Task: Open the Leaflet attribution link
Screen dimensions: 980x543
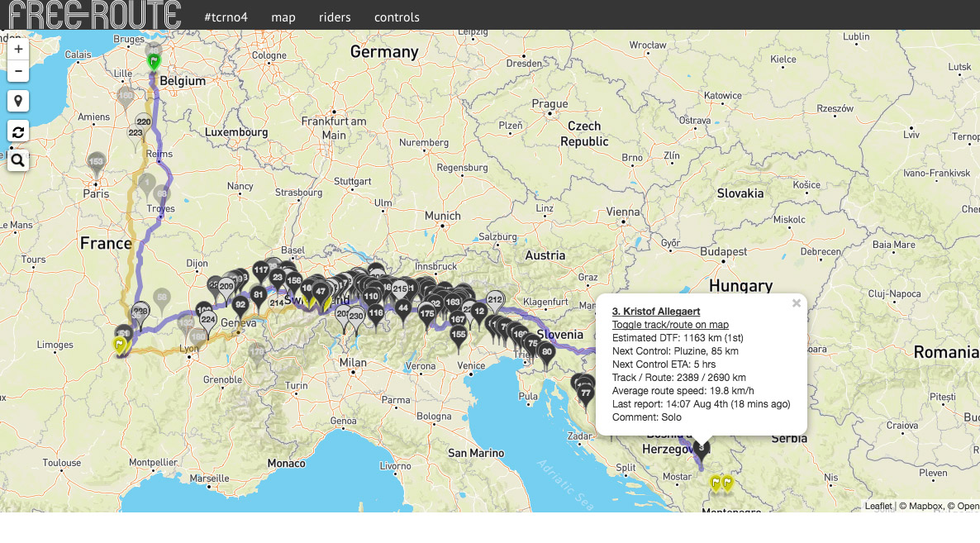Action: 878,506
